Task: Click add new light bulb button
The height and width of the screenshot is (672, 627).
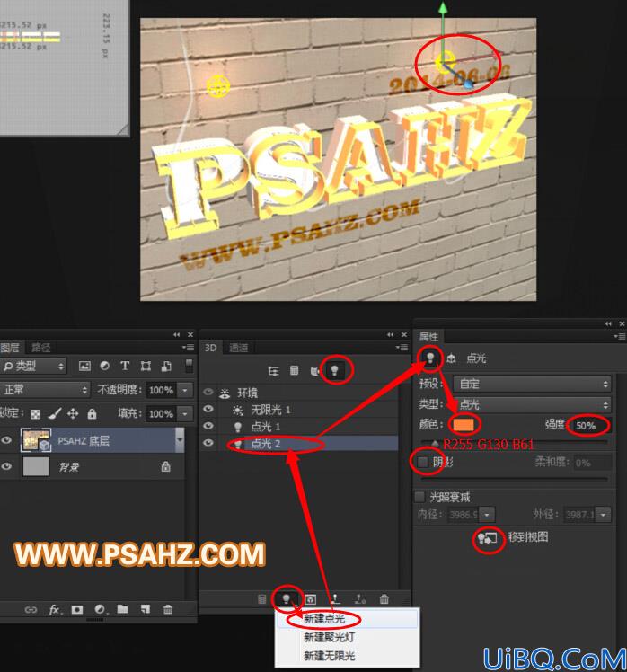Action: [287, 598]
